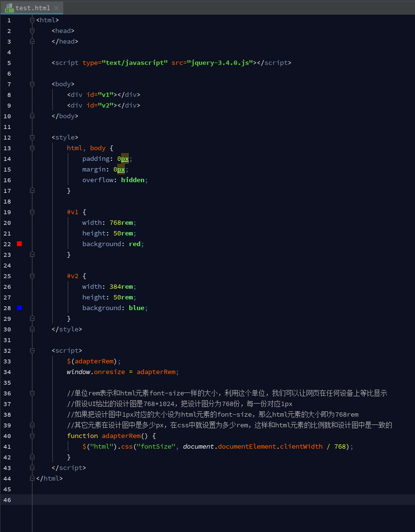Viewport: 415px width, 532px height.
Task: Click the HTML file icon on test.html tab
Action: click(x=10, y=8)
